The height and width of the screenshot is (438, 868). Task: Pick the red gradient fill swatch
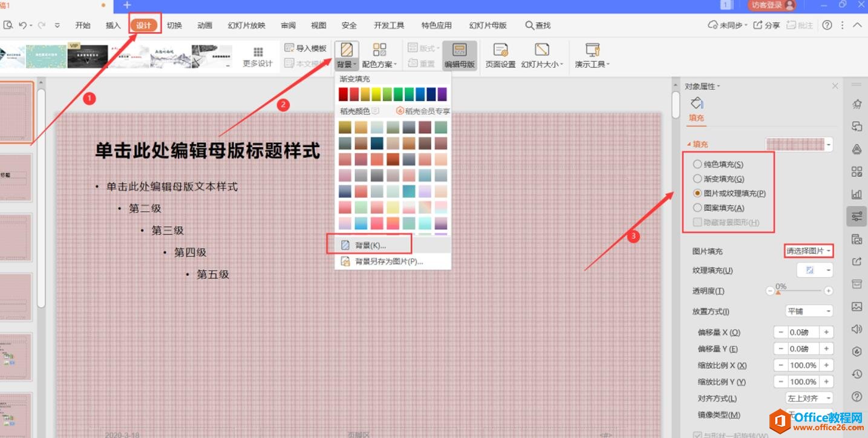click(344, 94)
